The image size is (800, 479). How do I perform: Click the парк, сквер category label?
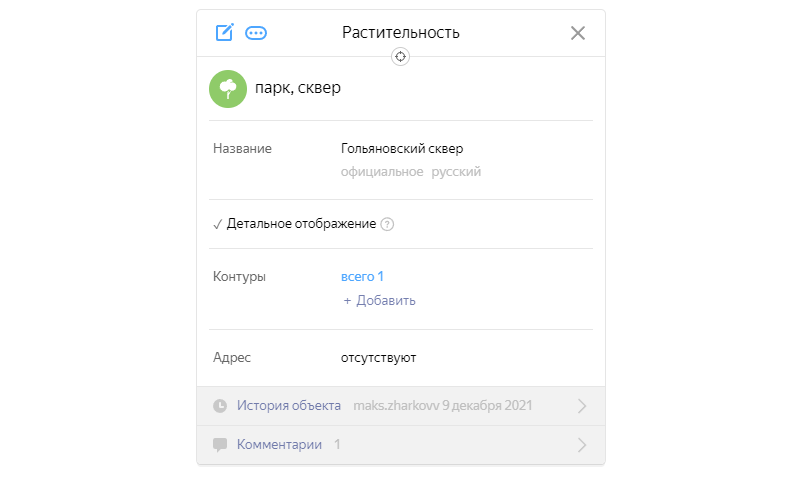click(298, 88)
